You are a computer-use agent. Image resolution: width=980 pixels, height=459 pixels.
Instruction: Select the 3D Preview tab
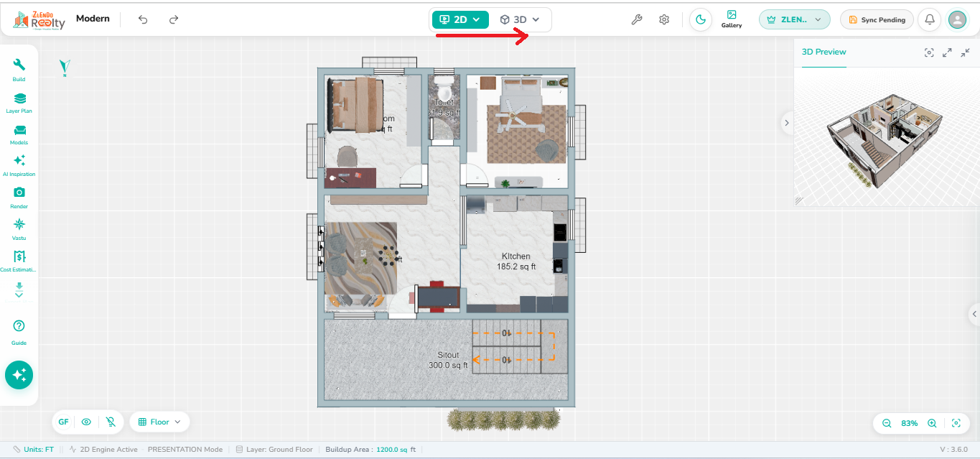(823, 52)
